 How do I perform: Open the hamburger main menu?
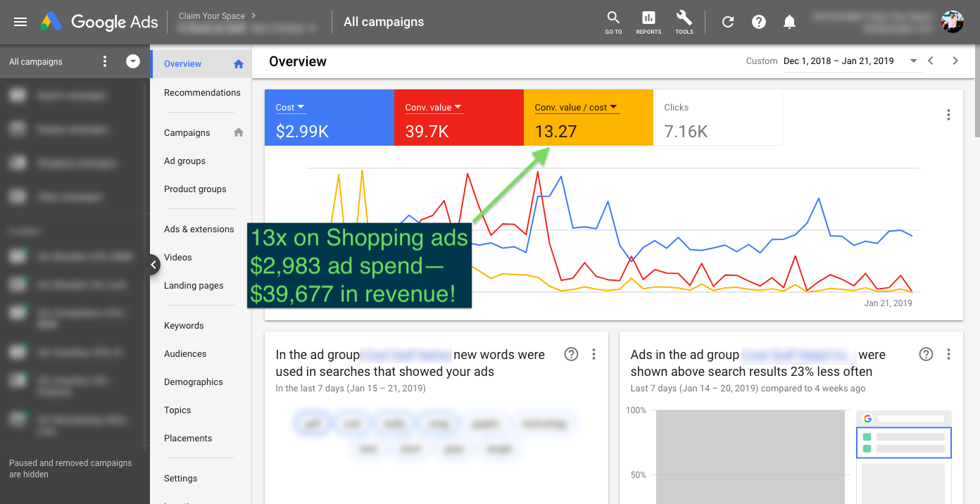(x=20, y=22)
